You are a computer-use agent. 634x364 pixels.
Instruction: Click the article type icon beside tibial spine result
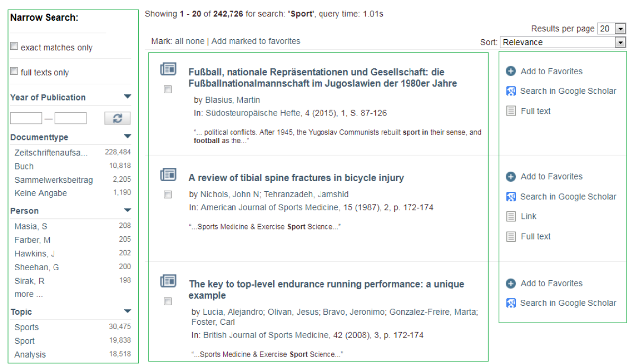tap(168, 174)
